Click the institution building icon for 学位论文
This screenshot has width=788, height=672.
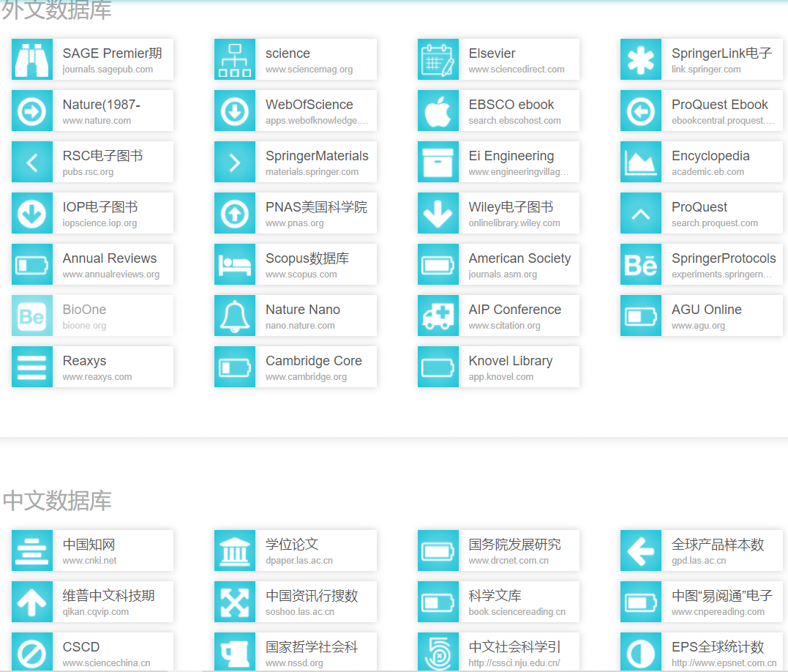pyautogui.click(x=235, y=550)
